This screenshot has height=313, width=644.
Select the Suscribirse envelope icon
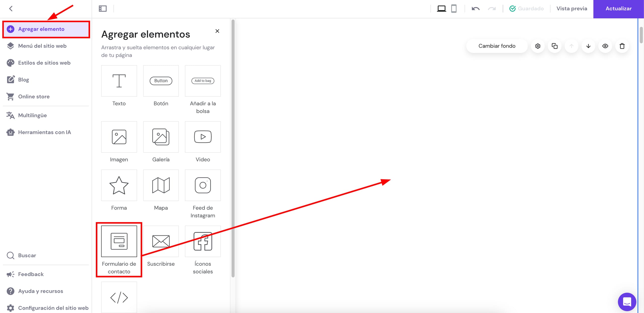click(x=161, y=241)
